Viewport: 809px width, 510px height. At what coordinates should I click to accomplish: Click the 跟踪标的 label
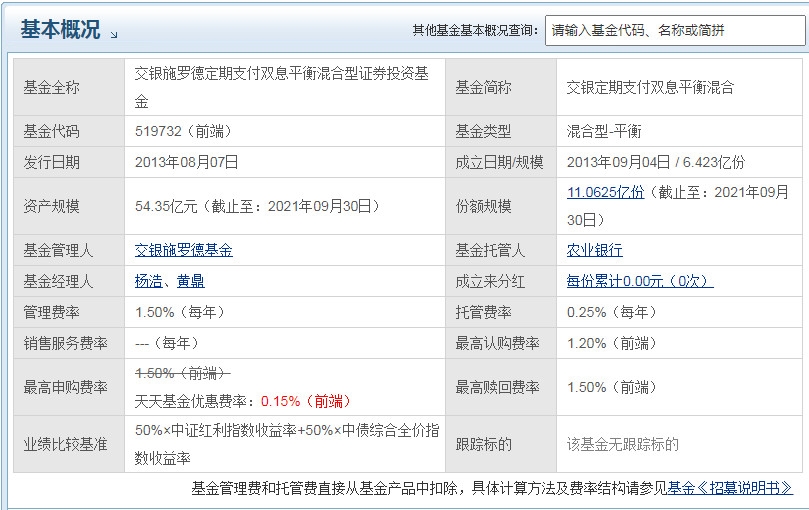click(x=483, y=444)
